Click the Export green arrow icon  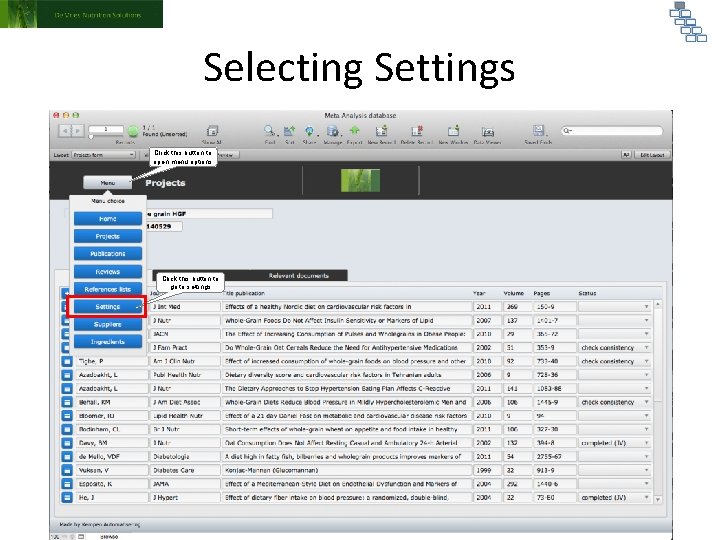pos(354,131)
